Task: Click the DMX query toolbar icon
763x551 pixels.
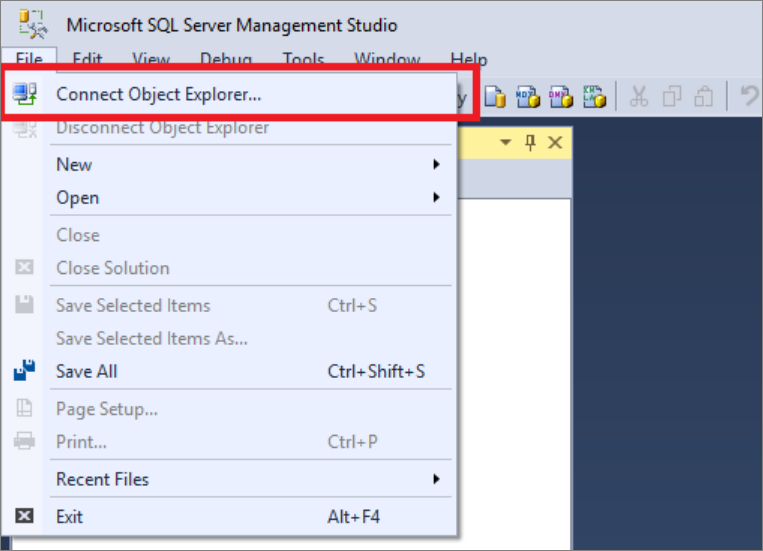Action: [560, 96]
